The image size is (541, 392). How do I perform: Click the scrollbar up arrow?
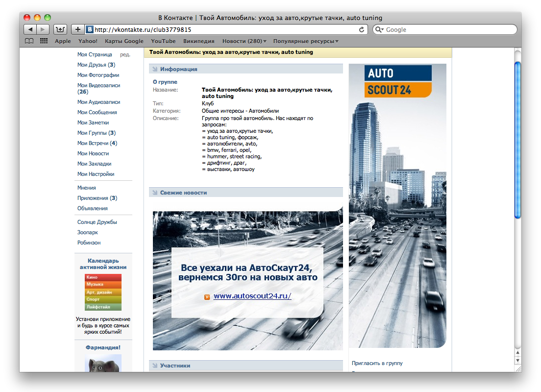point(517,353)
